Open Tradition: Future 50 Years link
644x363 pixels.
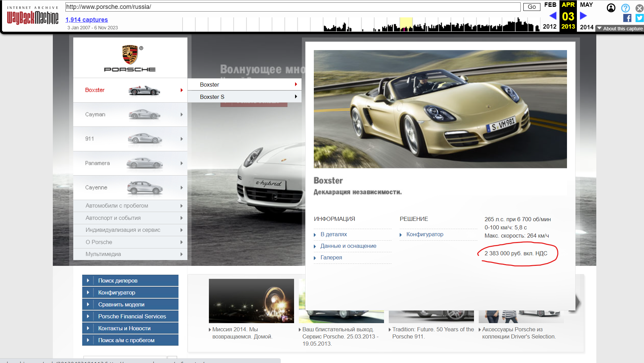tap(433, 333)
